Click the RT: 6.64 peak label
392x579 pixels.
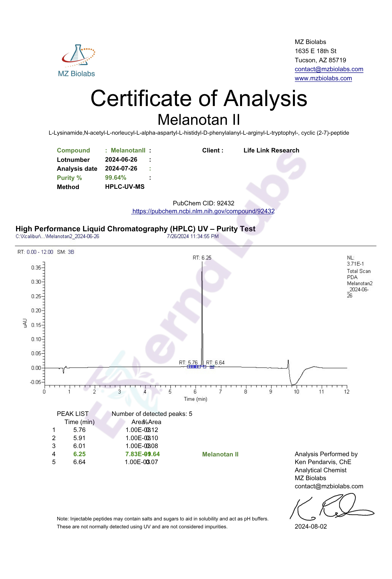click(215, 363)
